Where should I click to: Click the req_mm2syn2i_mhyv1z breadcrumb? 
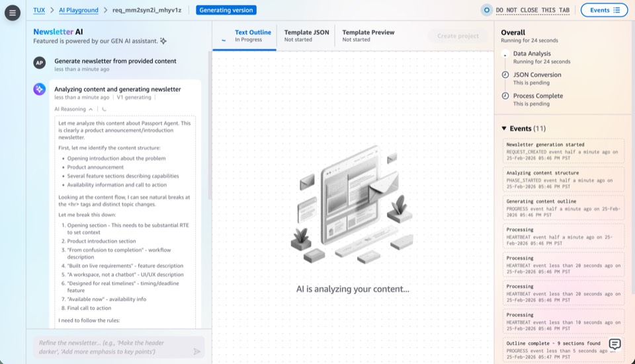147,10
